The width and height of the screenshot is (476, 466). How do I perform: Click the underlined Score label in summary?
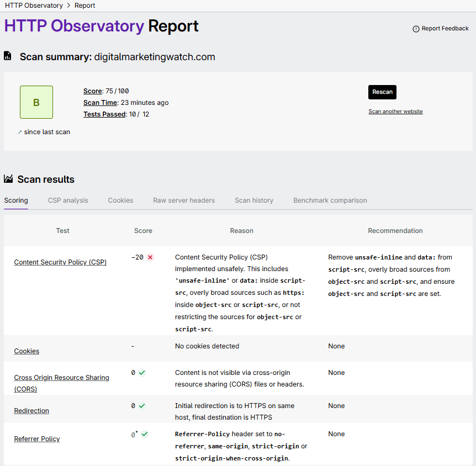(93, 91)
